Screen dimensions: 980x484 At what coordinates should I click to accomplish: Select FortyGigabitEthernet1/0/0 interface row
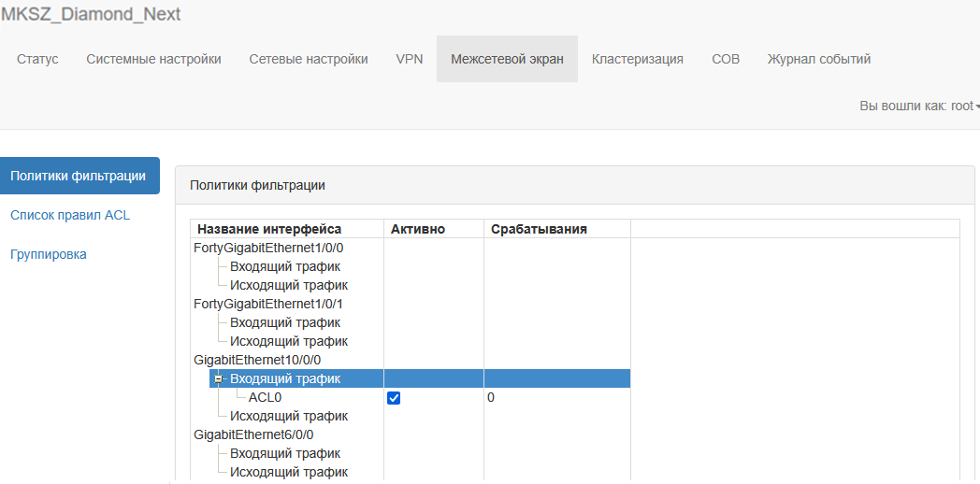(x=269, y=248)
